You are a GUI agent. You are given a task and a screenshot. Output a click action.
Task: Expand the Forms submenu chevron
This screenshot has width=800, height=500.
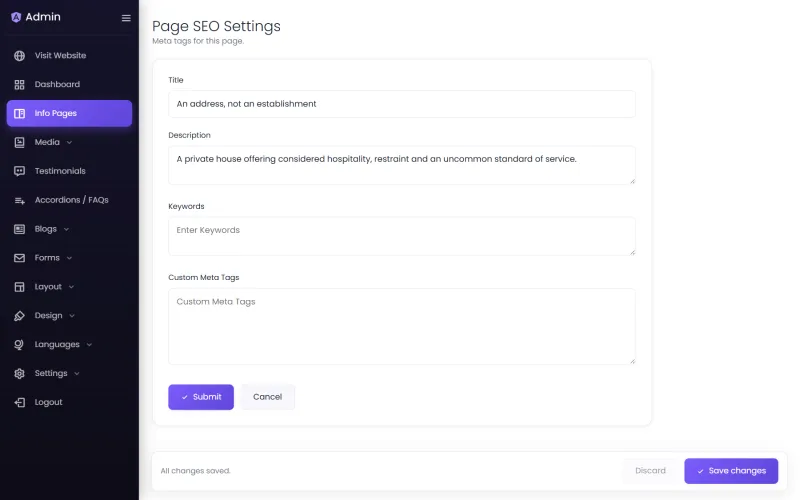tap(69, 258)
